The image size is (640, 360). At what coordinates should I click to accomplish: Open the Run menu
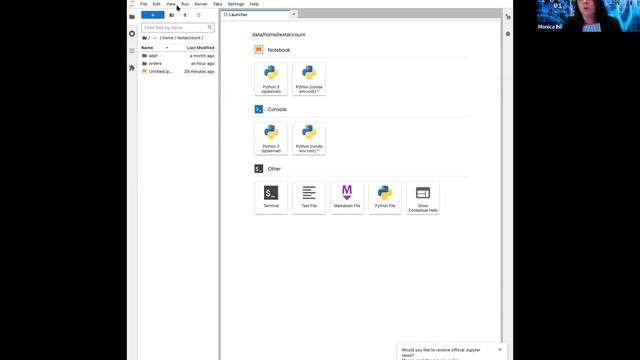185,4
